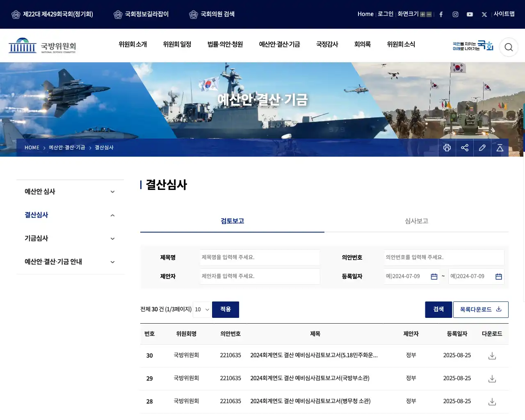525x420 pixels.
Task: Click the 로그인 link
Action: click(386, 14)
